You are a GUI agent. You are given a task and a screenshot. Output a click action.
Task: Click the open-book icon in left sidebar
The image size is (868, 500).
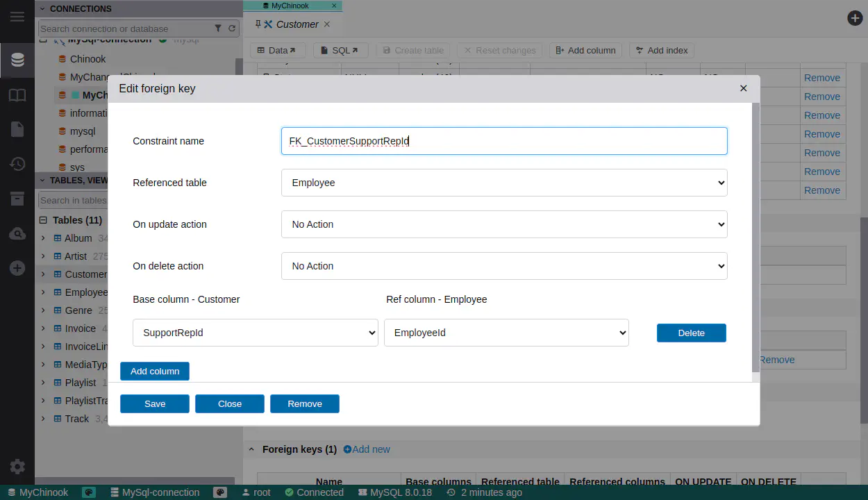pyautogui.click(x=17, y=95)
